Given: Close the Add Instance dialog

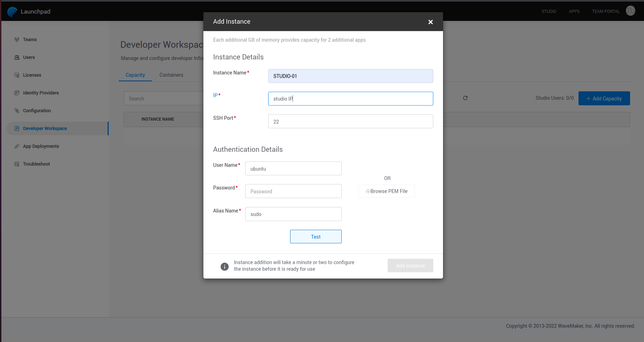Looking at the screenshot, I should tap(430, 22).
